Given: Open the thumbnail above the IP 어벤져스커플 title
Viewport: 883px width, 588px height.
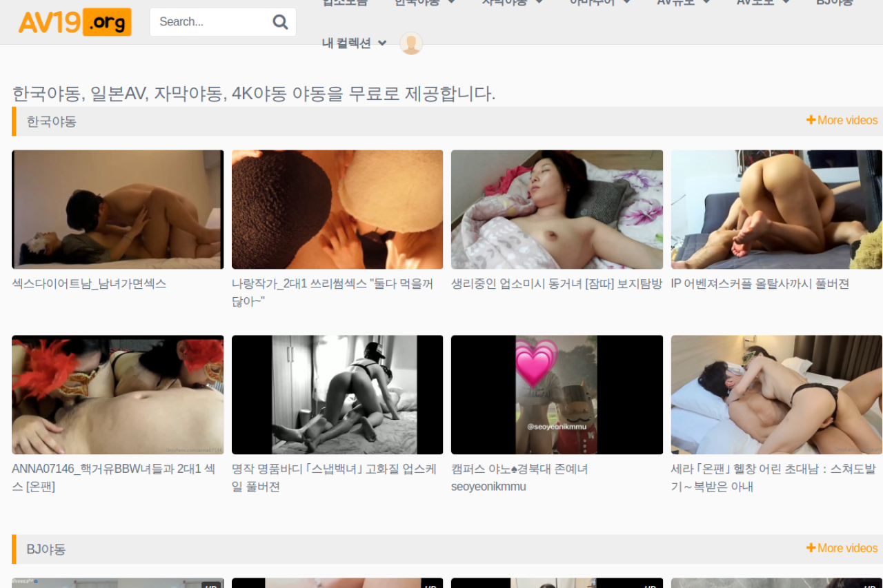Looking at the screenshot, I should coord(777,210).
